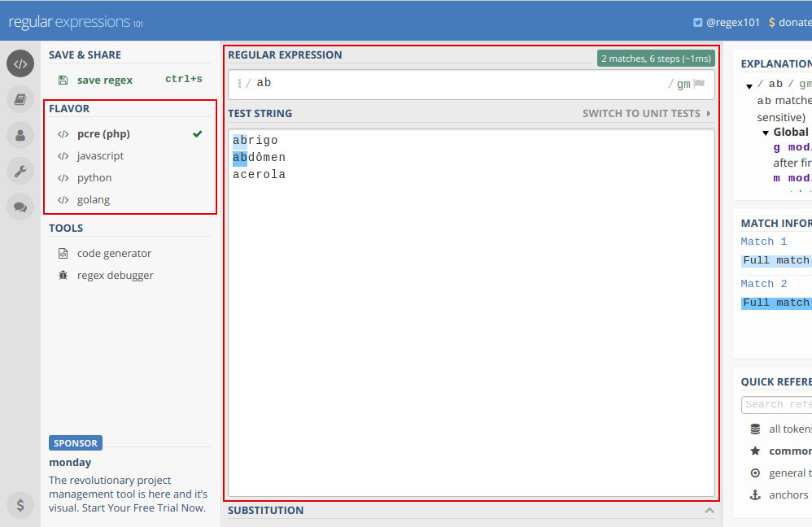Open the regex editor sidebar icon

pos(20,63)
